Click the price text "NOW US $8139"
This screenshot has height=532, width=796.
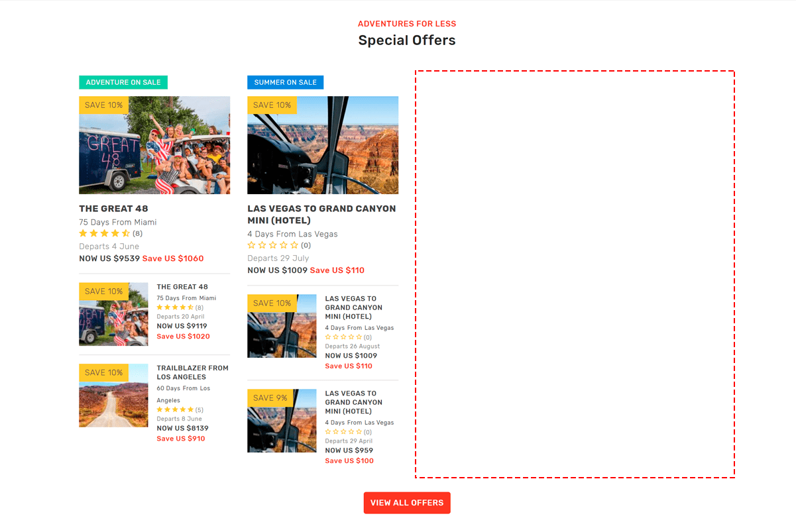[182, 428]
